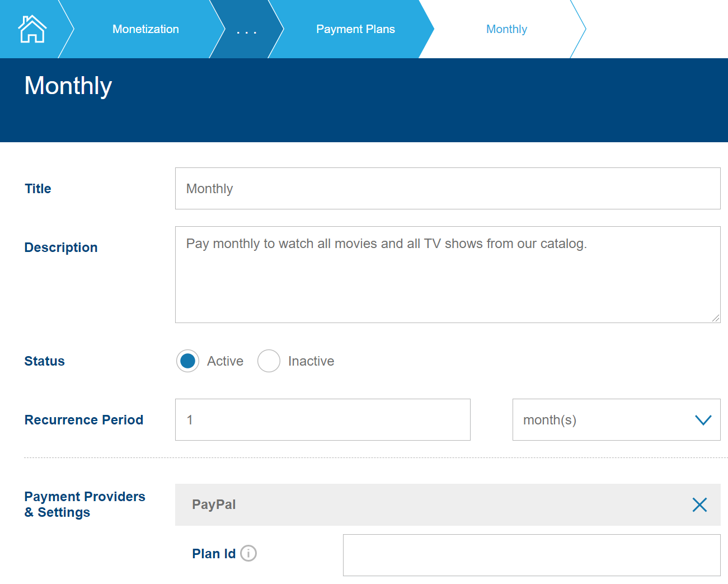Focus the Title text field
Viewport: 728px width, 584px height.
click(448, 189)
